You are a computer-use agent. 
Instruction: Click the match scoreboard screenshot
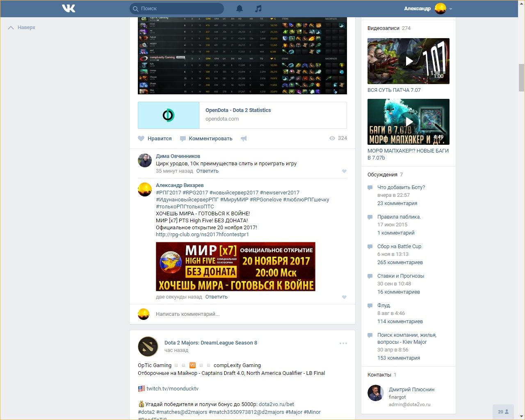pos(242,56)
